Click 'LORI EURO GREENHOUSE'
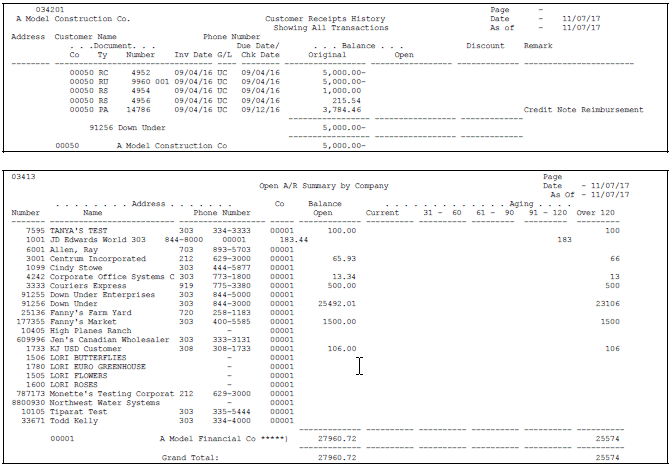 tap(98, 367)
